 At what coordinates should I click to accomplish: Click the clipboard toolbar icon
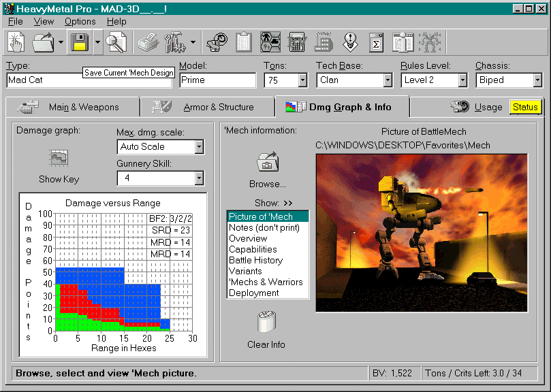pyautogui.click(x=244, y=42)
